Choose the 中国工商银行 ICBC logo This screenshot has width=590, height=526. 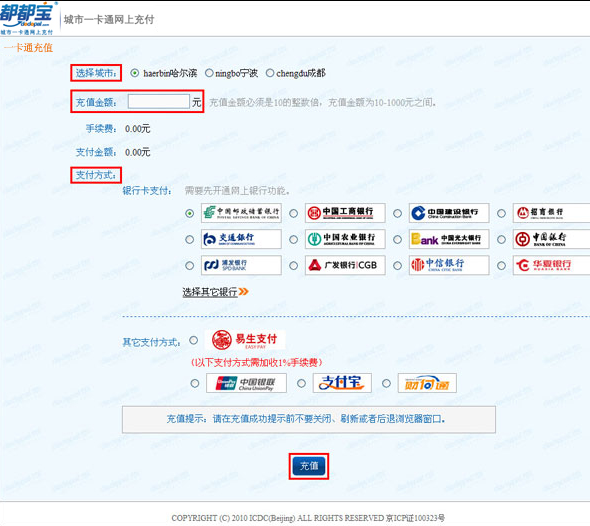pyautogui.click(x=345, y=213)
